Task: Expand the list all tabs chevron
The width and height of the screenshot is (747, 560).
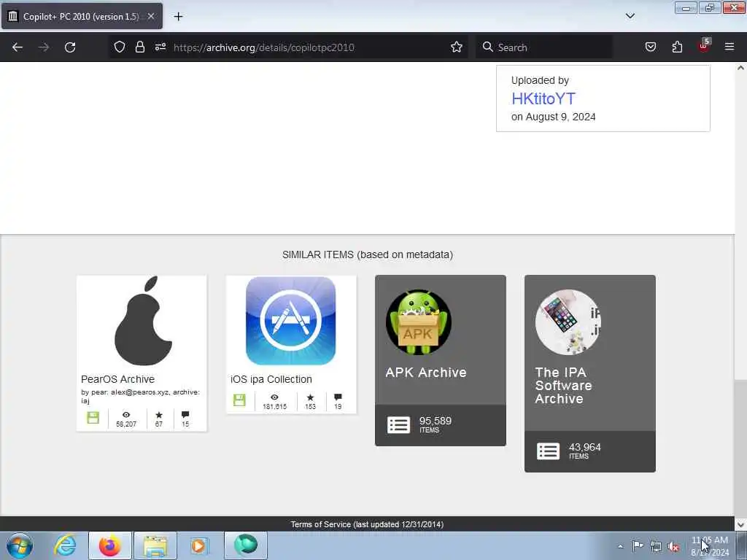Action: [630, 16]
